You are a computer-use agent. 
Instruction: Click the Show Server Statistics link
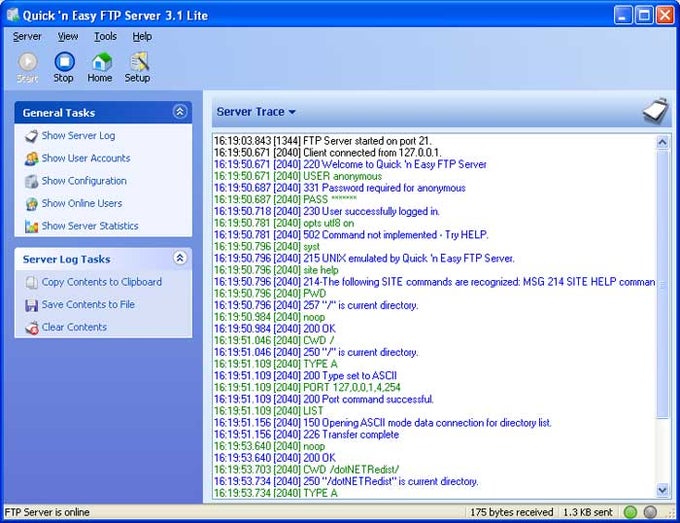pyautogui.click(x=90, y=226)
